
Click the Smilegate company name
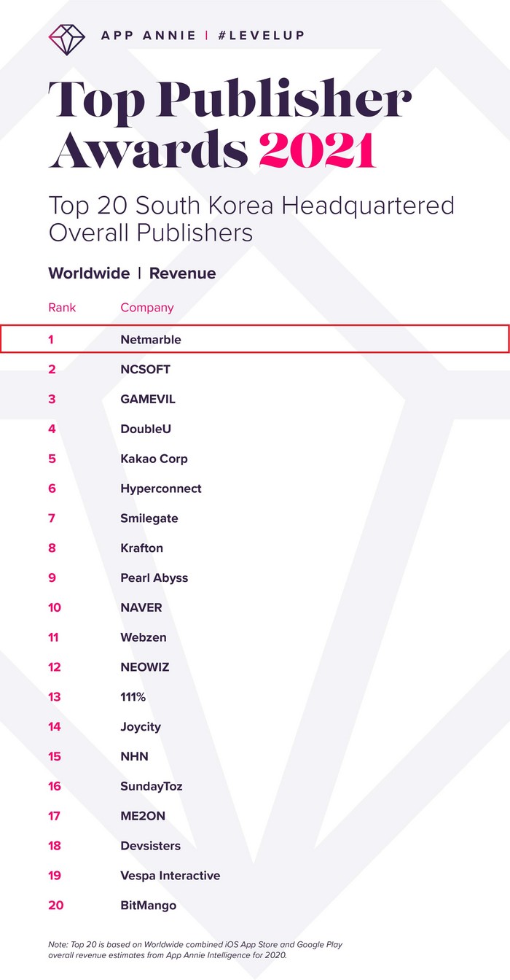point(149,518)
